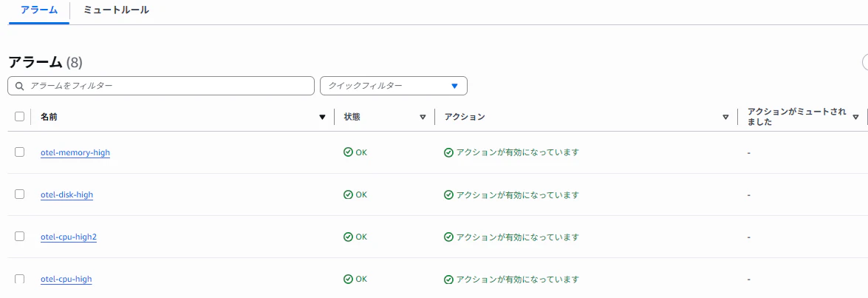Screen dimensions: 868x298
Task: Select the otel-memory-high row checkbox
Action: (x=19, y=152)
